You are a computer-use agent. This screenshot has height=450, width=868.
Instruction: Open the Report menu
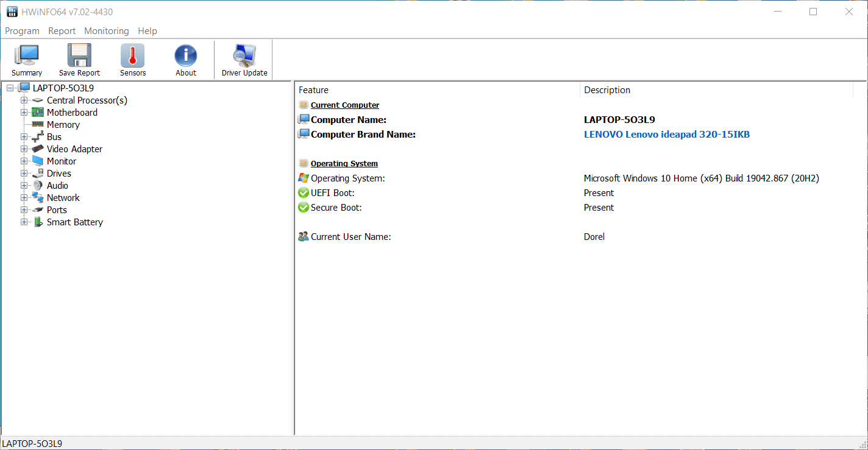pyautogui.click(x=62, y=31)
